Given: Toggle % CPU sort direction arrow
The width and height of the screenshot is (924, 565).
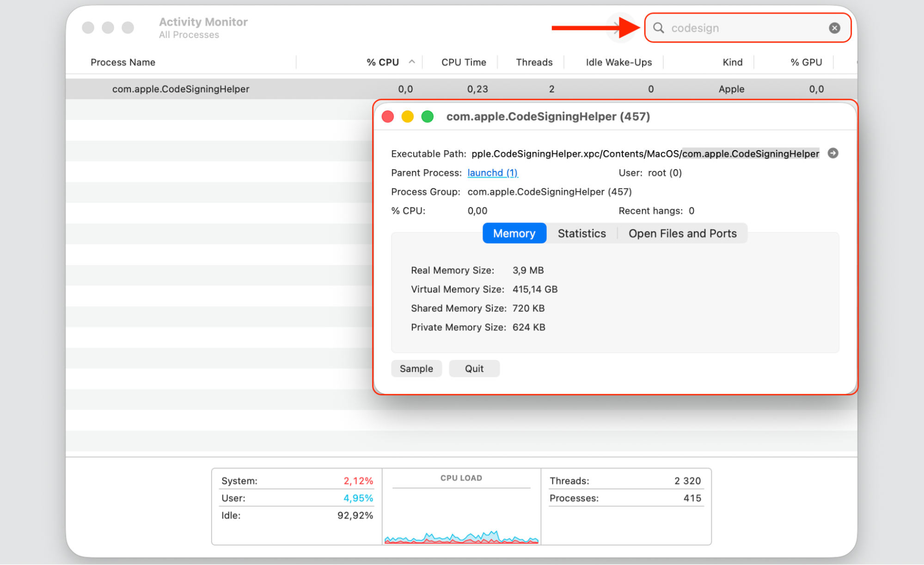Looking at the screenshot, I should click(412, 62).
